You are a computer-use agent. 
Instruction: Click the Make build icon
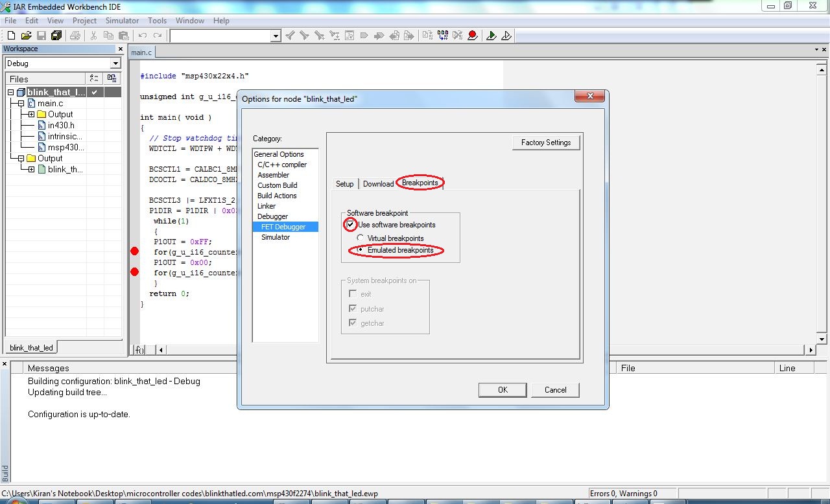443,36
